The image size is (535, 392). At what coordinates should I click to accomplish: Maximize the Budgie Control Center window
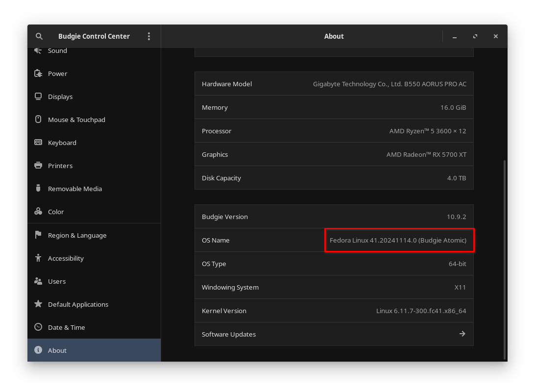[475, 36]
